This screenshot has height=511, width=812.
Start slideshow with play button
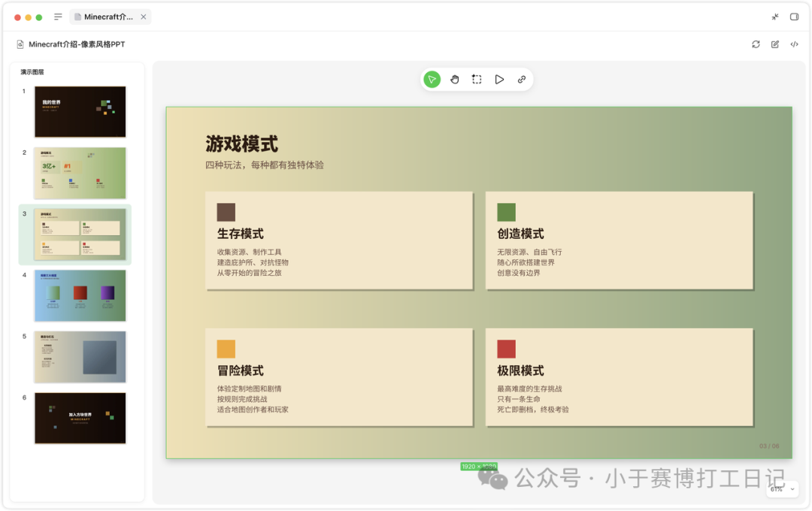[499, 79]
